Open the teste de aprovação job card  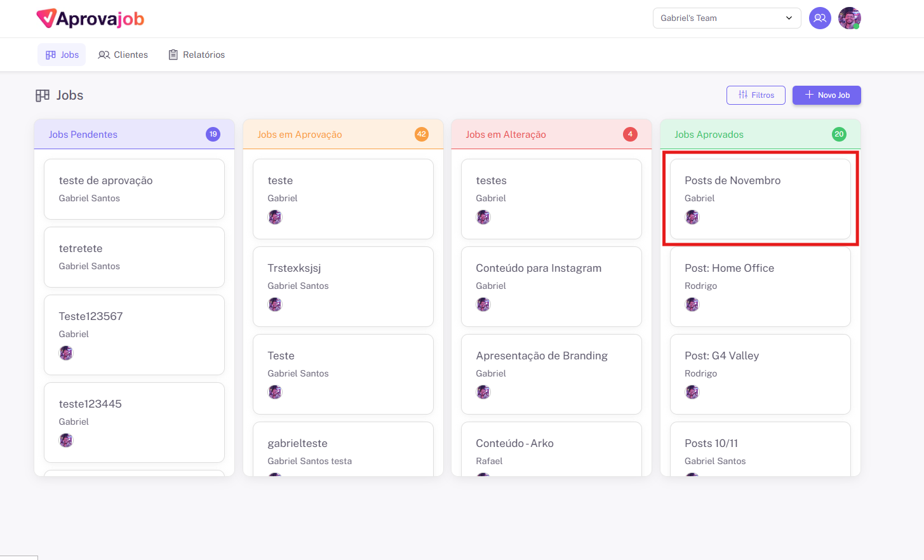(134, 189)
